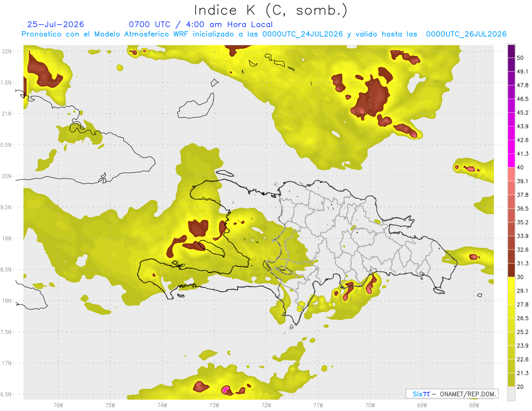The width and height of the screenshot is (532, 411).
Task: Click the '49.1' color scale value
Action: pyautogui.click(x=523, y=71)
